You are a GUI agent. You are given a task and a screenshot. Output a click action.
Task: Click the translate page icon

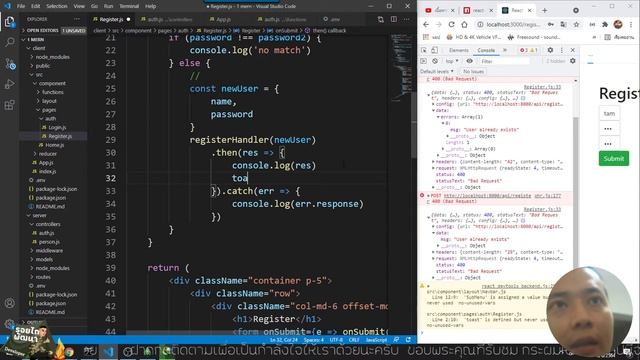pyautogui.click(x=563, y=24)
